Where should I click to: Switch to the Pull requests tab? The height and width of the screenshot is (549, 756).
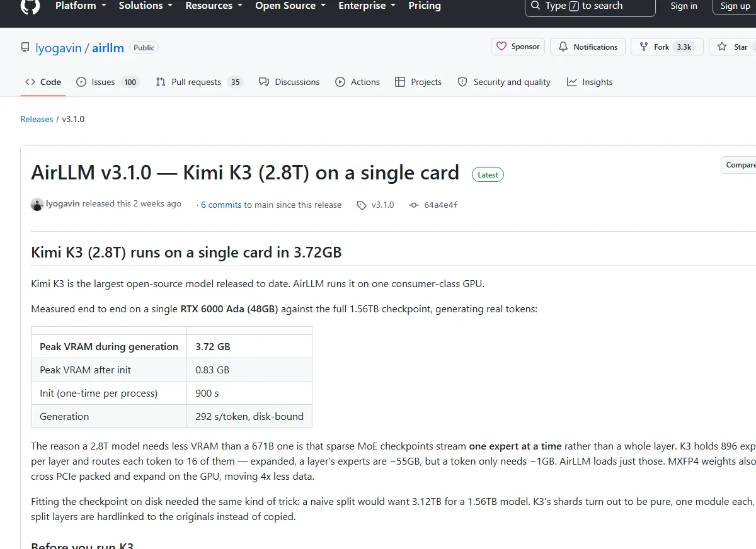click(199, 82)
